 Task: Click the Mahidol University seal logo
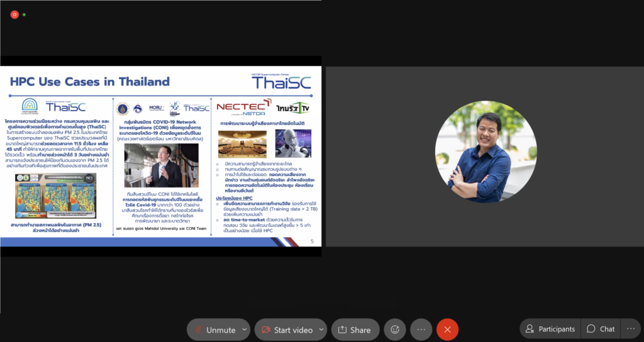pos(123,109)
